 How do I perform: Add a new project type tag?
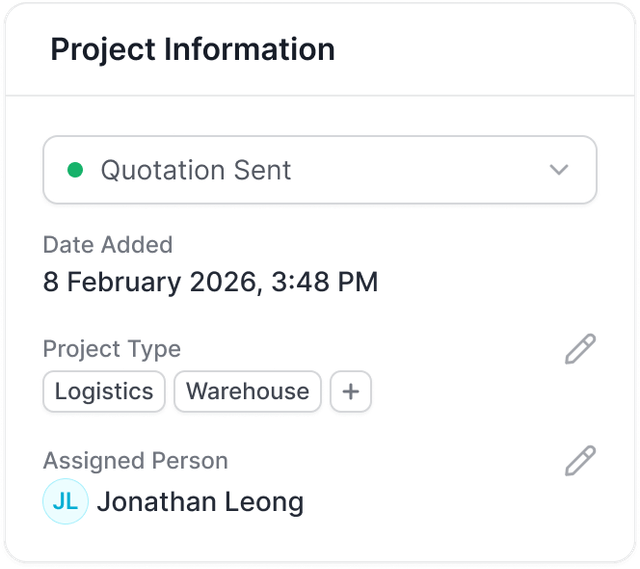[x=351, y=392]
